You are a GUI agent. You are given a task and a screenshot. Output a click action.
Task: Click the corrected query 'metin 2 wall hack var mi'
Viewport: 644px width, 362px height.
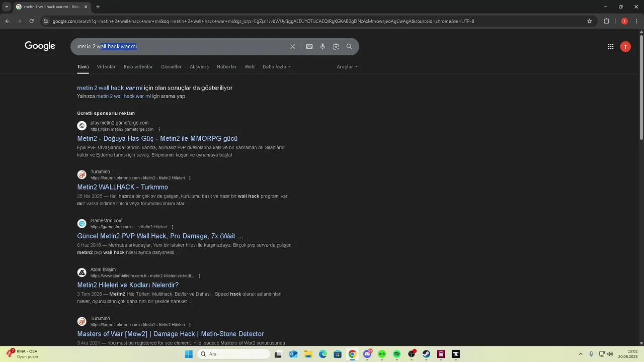point(110,88)
